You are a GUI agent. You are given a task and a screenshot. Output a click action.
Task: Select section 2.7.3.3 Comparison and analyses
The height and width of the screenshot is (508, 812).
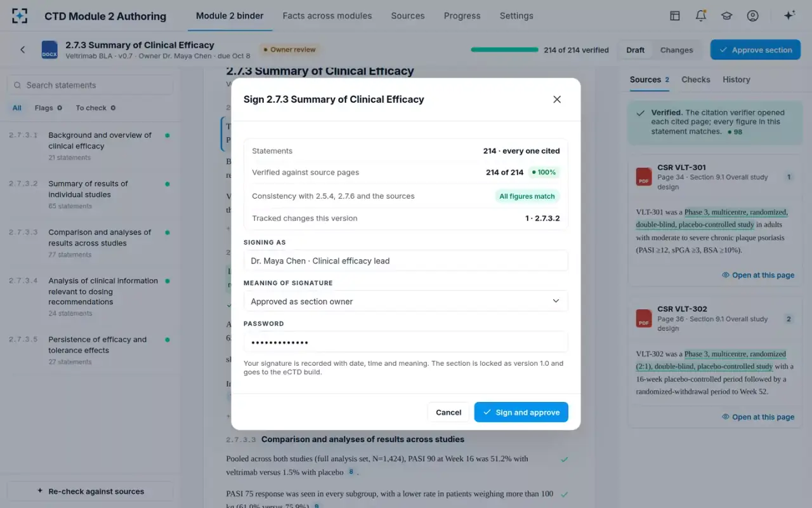pos(89,243)
